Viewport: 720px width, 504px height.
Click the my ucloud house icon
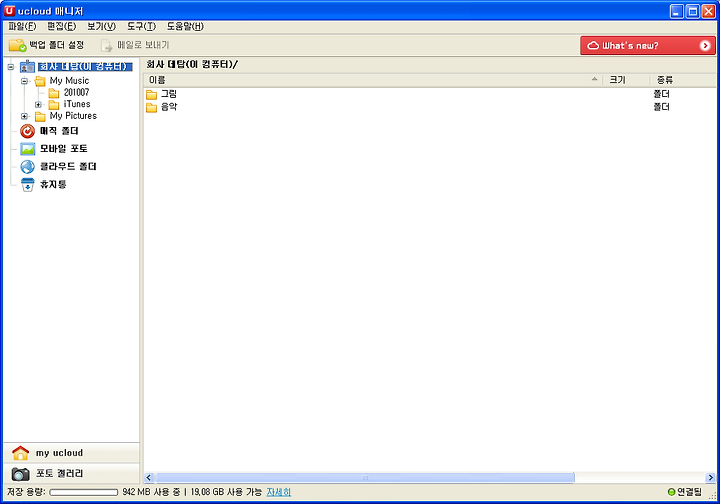pos(20,453)
